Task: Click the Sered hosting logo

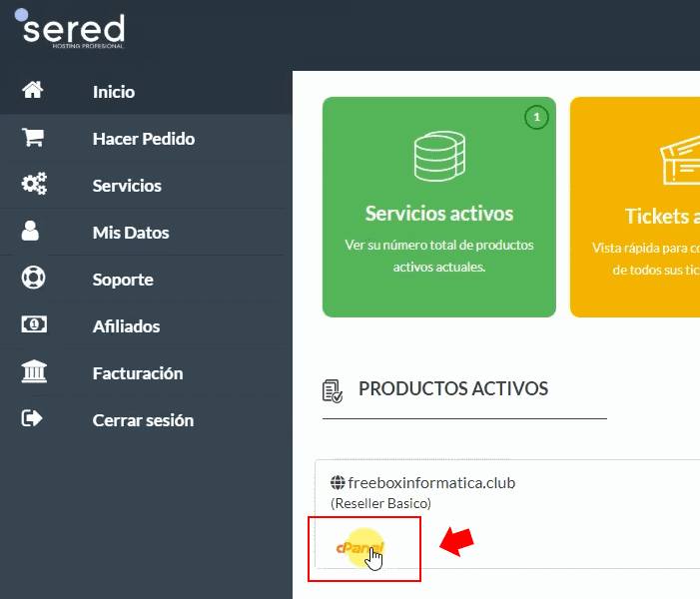Action: 72,31
